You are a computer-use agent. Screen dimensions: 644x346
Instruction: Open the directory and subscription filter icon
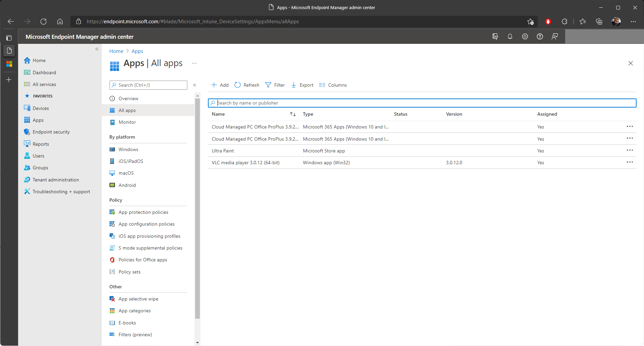pyautogui.click(x=495, y=36)
